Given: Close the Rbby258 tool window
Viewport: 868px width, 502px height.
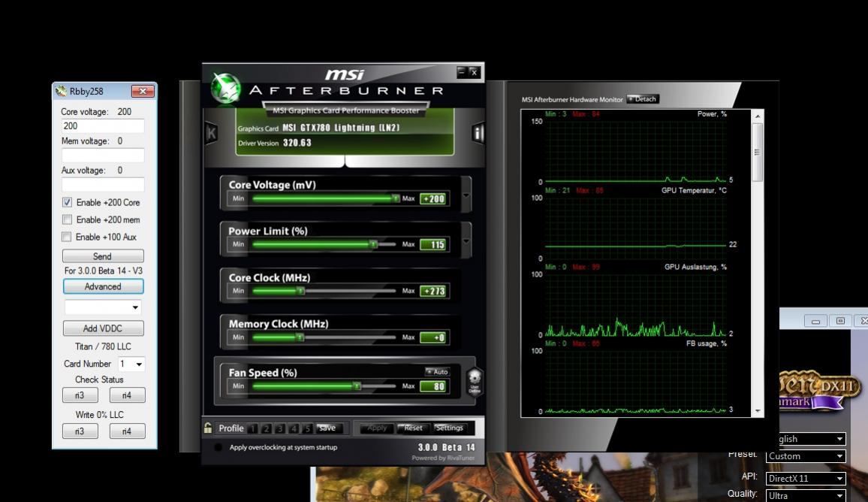Looking at the screenshot, I should (142, 91).
